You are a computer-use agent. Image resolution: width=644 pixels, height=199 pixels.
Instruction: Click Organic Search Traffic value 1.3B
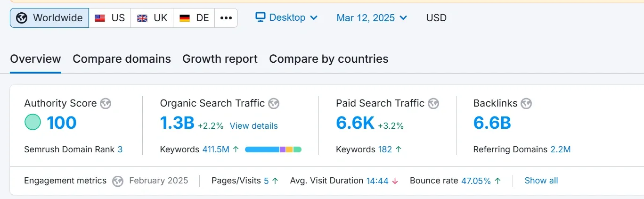[177, 123]
